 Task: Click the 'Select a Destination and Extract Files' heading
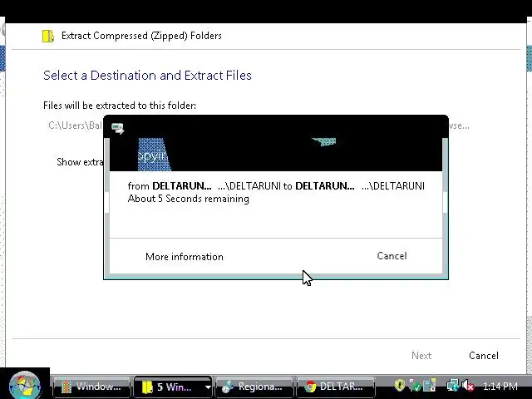(x=147, y=76)
